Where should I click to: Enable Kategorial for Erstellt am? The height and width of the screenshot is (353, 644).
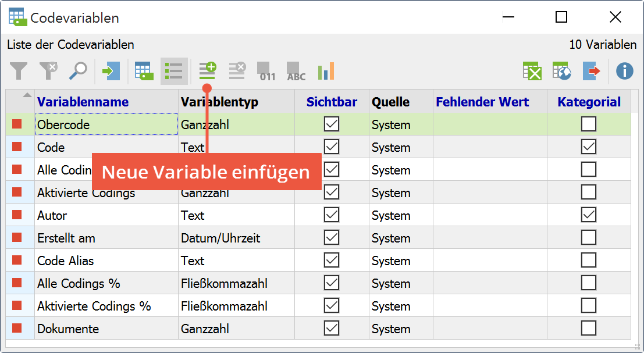(589, 237)
